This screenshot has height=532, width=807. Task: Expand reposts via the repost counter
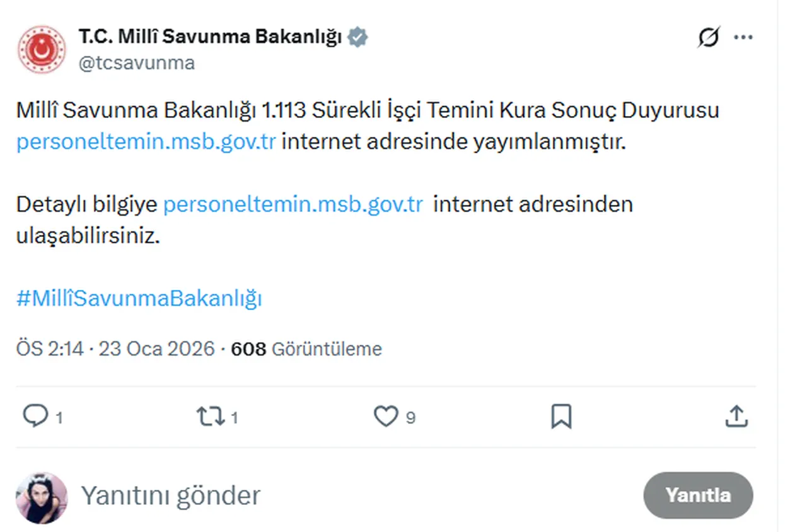(234, 416)
